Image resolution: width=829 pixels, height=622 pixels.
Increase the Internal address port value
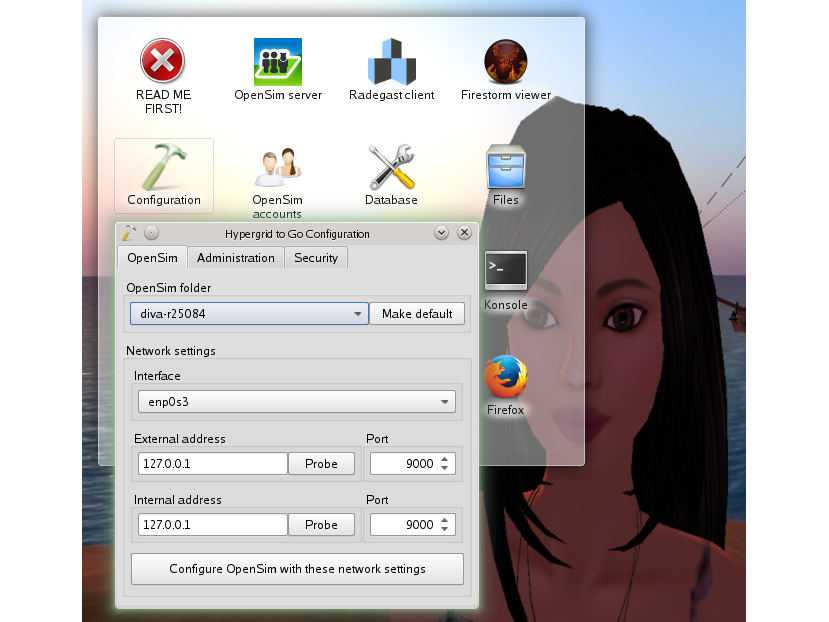[x=445, y=520]
